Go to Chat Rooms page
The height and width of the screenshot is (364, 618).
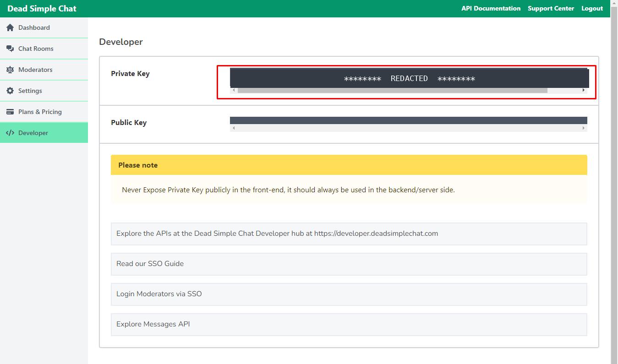pyautogui.click(x=44, y=49)
